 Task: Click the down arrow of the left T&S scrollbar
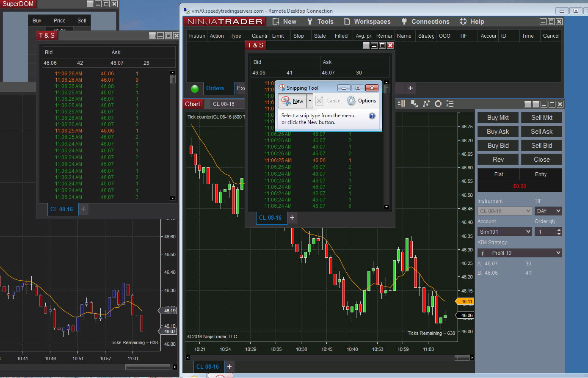coord(172,198)
